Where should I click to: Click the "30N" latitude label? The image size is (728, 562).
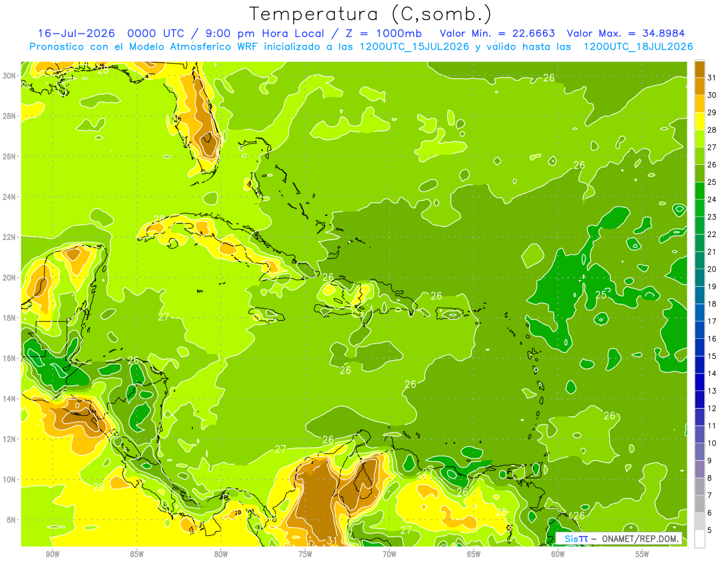10,76
